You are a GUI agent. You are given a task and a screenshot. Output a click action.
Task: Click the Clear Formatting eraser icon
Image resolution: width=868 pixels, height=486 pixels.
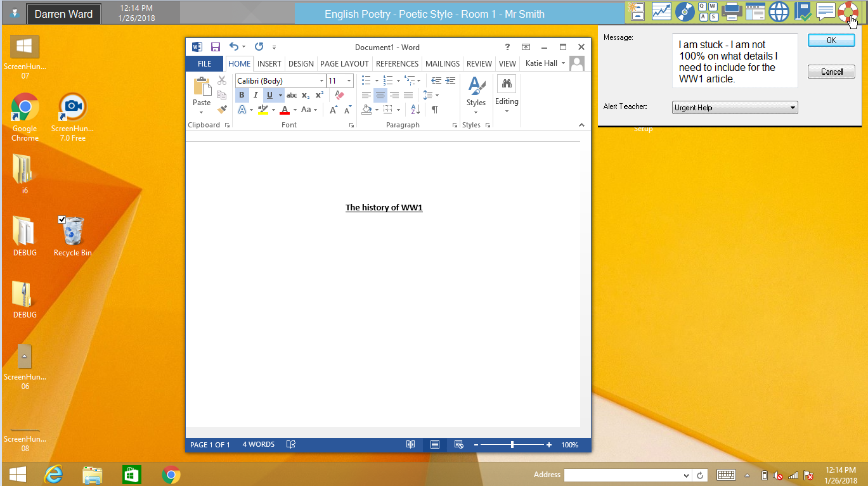click(339, 95)
